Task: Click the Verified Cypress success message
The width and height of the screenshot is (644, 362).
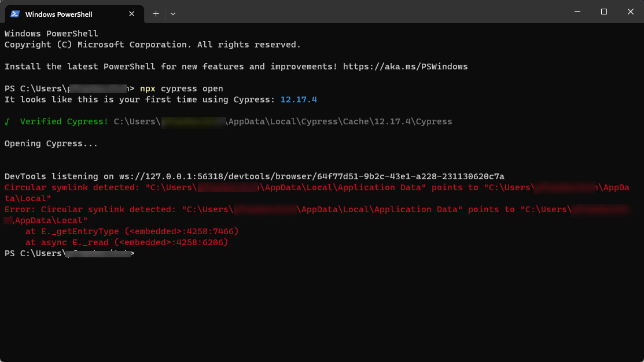Action: pyautogui.click(x=64, y=121)
